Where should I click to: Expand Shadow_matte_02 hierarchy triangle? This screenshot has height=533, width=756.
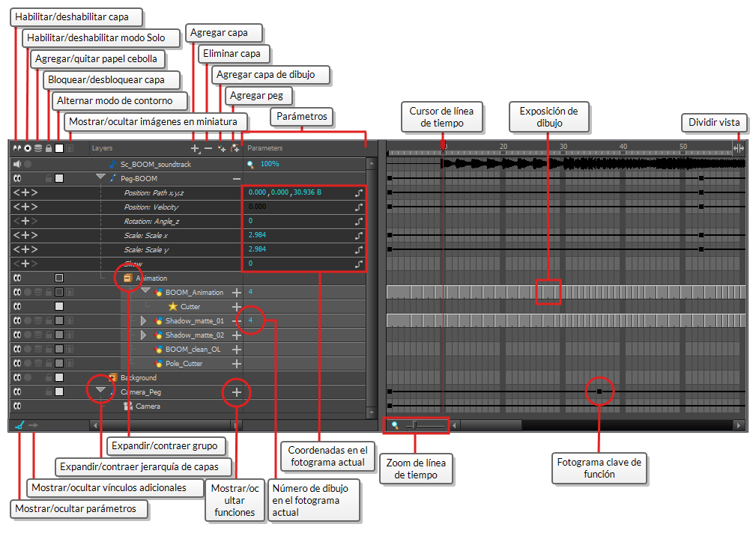coord(143,335)
